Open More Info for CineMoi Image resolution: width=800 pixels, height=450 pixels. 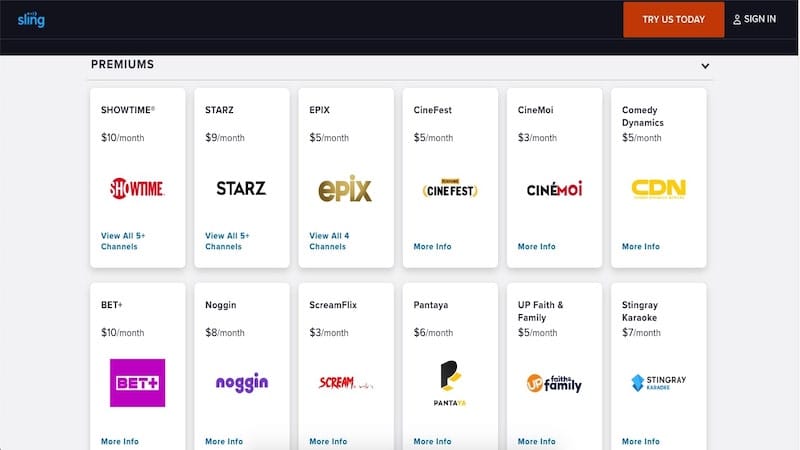(536, 246)
